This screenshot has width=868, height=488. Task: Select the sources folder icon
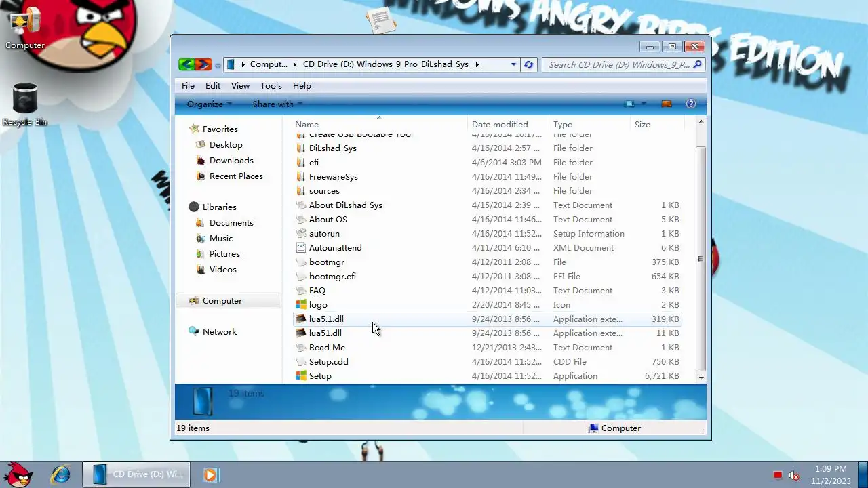[x=301, y=191]
